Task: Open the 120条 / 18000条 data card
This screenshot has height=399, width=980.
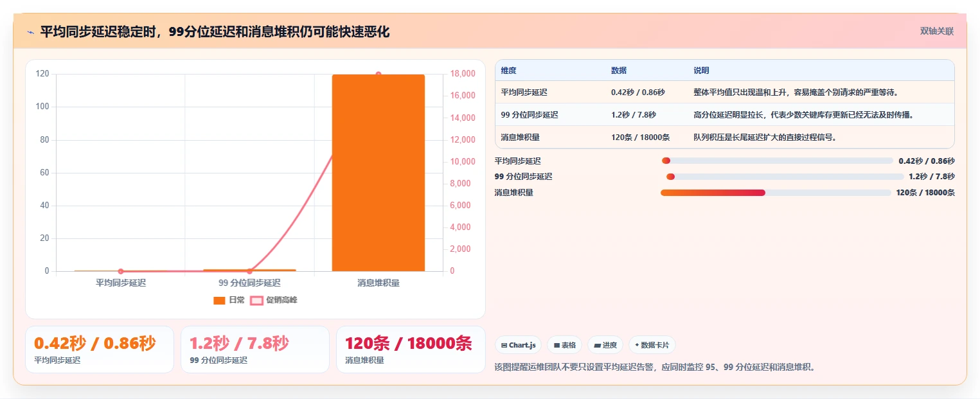Action: (x=411, y=350)
